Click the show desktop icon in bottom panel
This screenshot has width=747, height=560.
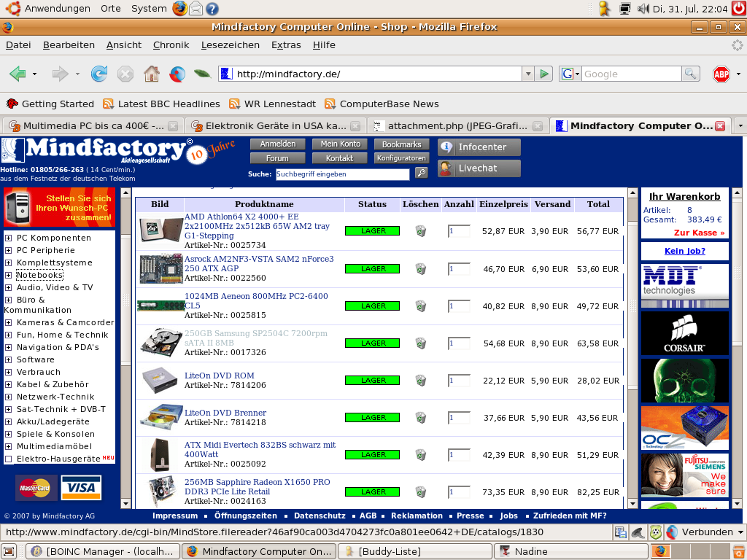tap(9, 551)
